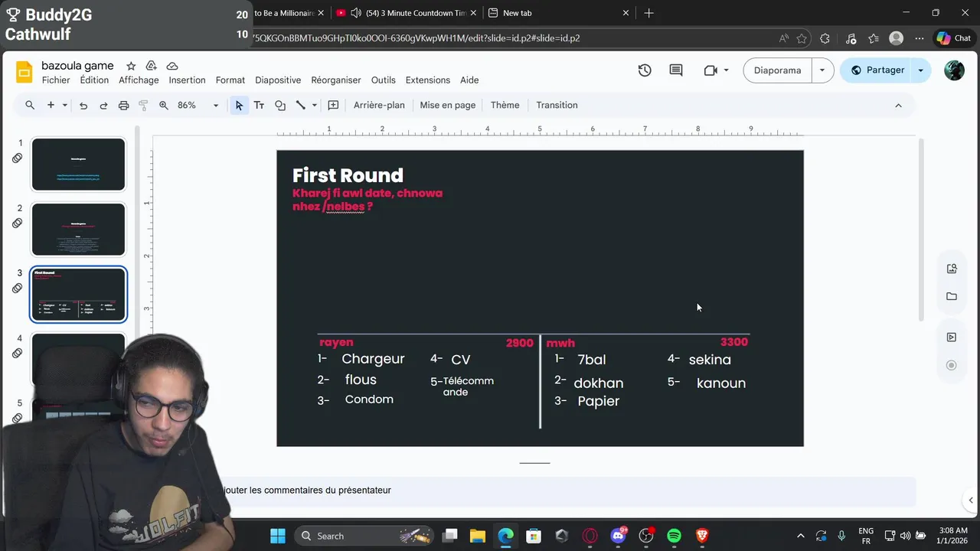Select slide 1 thumbnail
Viewport: 980px width, 551px height.
pyautogui.click(x=78, y=165)
